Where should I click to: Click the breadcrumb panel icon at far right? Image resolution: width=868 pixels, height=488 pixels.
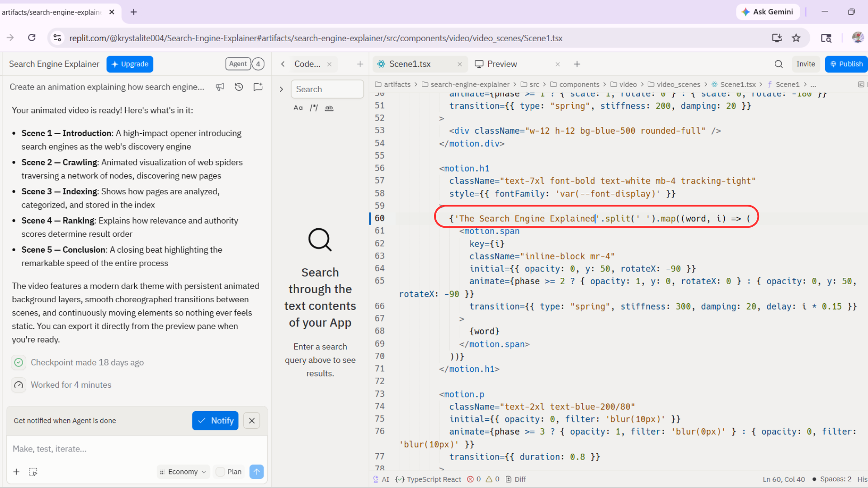[x=861, y=84]
